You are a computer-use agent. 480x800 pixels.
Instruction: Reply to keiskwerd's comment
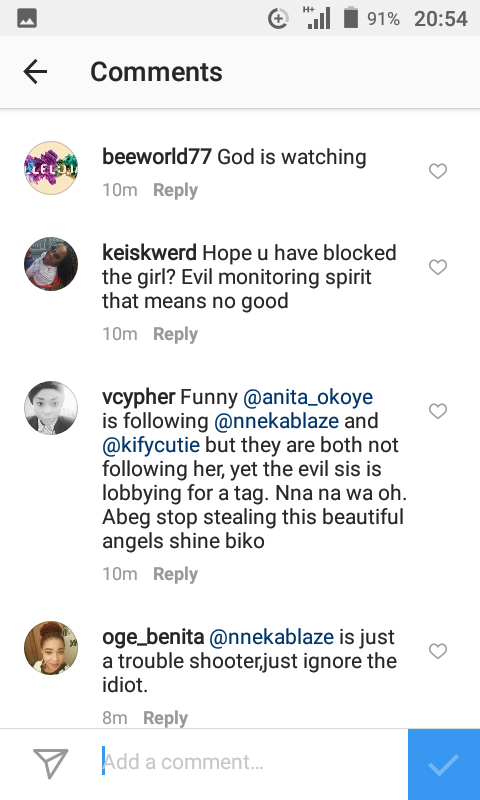[175, 334]
